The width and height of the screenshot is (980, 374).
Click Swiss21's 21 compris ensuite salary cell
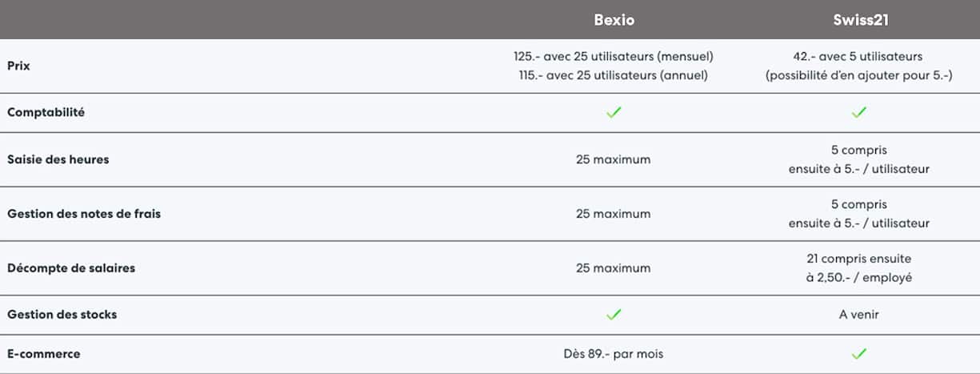click(x=858, y=259)
